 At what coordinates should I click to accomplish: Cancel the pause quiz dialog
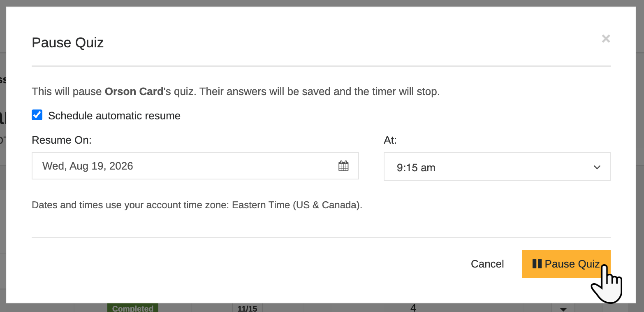click(487, 264)
